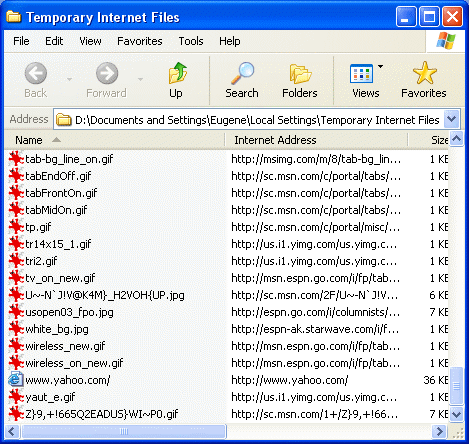The height and width of the screenshot is (444, 469).
Task: Click the Internet Explorer icon of www.yahoo.com/
Action: pos(16,380)
